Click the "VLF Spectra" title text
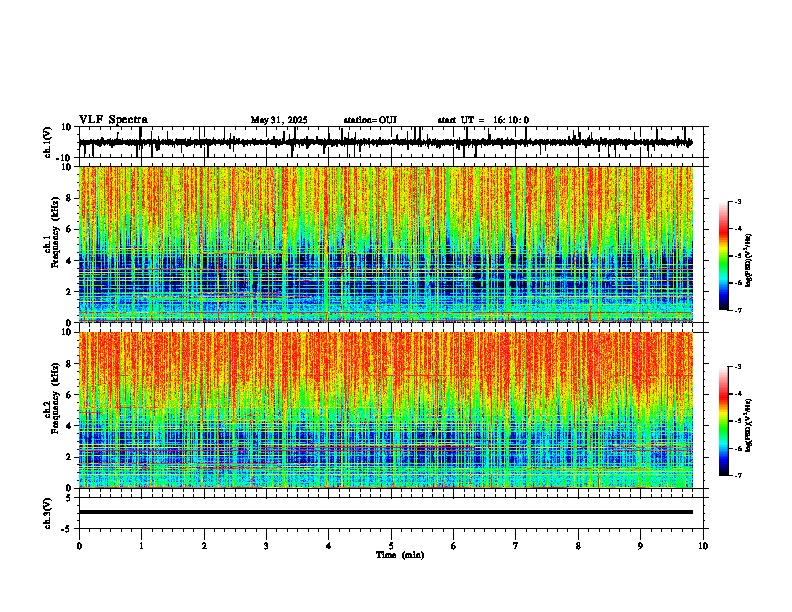The image size is (792, 612). (x=114, y=120)
